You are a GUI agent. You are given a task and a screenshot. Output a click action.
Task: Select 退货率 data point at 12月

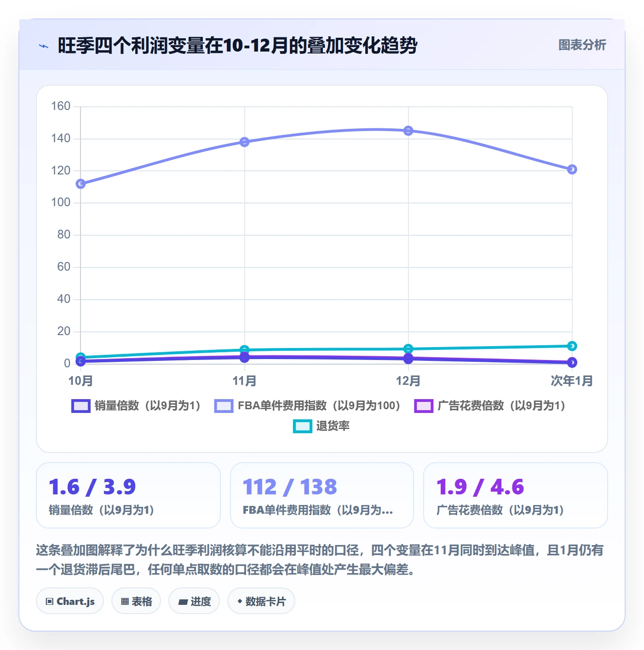point(408,348)
